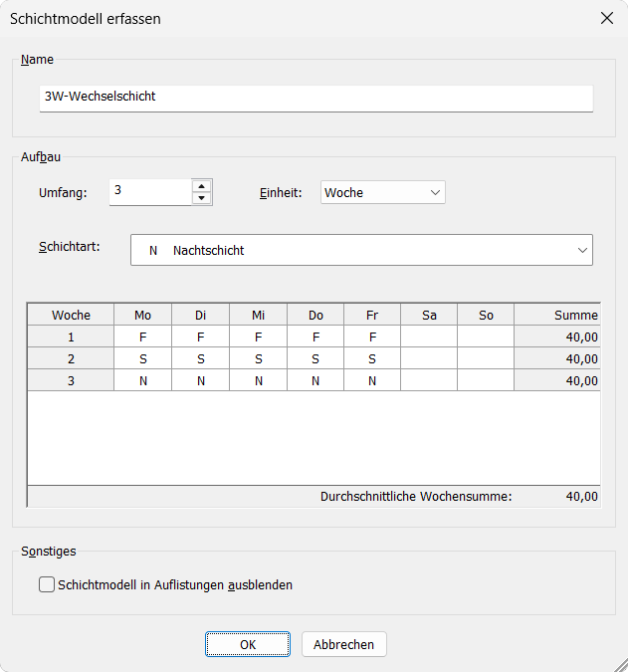628x672 pixels.
Task: Select the Mo column header
Action: pos(143,315)
